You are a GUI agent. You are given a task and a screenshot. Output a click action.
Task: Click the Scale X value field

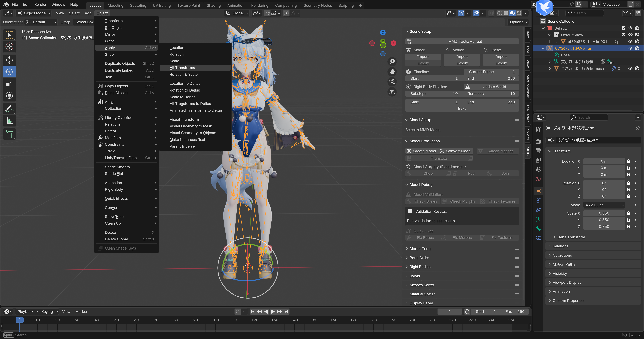tap(604, 213)
